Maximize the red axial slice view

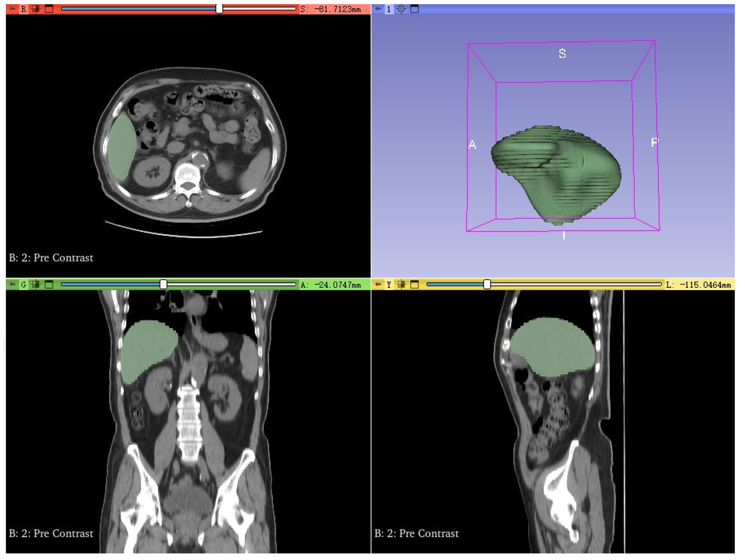[x=49, y=9]
